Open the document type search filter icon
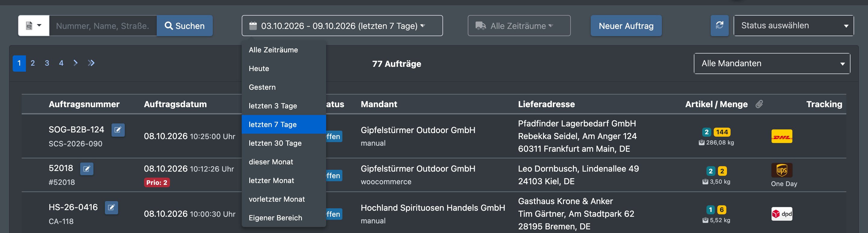The height and width of the screenshot is (233, 868). pos(34,26)
